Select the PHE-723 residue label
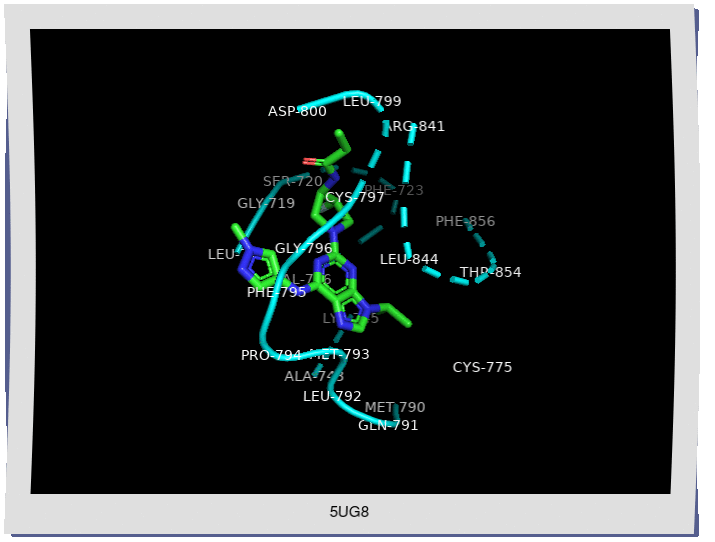The width and height of the screenshot is (715, 542). point(394,190)
